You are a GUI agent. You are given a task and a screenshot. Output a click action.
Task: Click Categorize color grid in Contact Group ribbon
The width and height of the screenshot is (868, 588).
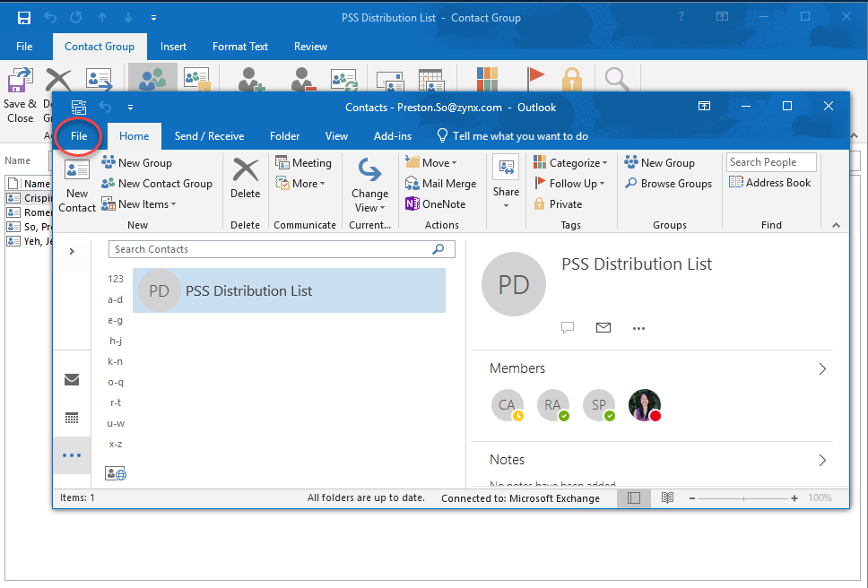pos(487,79)
